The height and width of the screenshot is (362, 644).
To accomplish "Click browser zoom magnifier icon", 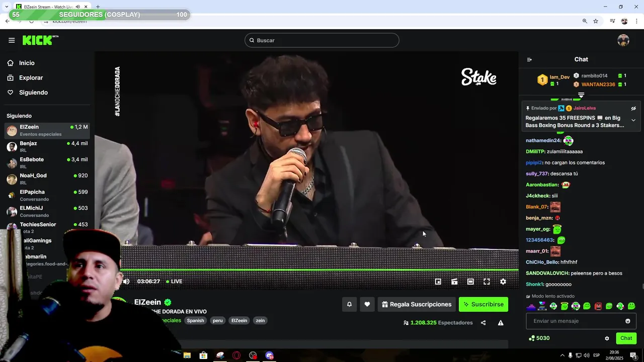I will [x=585, y=21].
